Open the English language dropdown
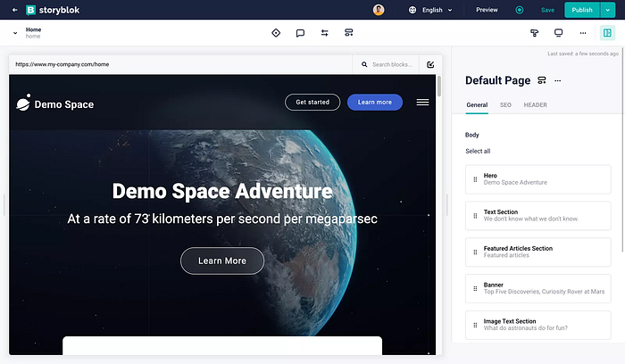 [x=437, y=10]
